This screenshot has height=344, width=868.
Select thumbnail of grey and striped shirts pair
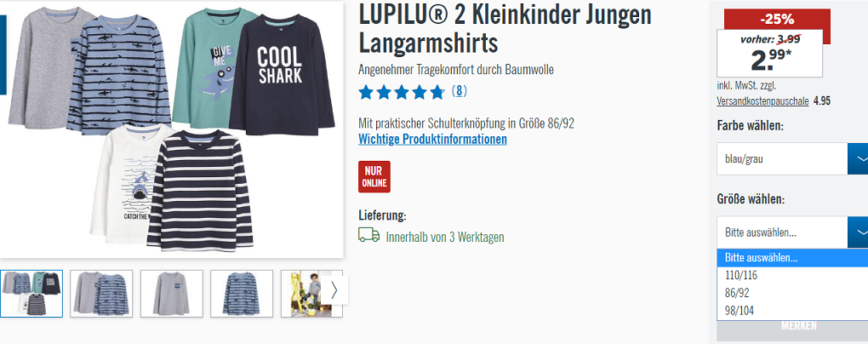(101, 294)
